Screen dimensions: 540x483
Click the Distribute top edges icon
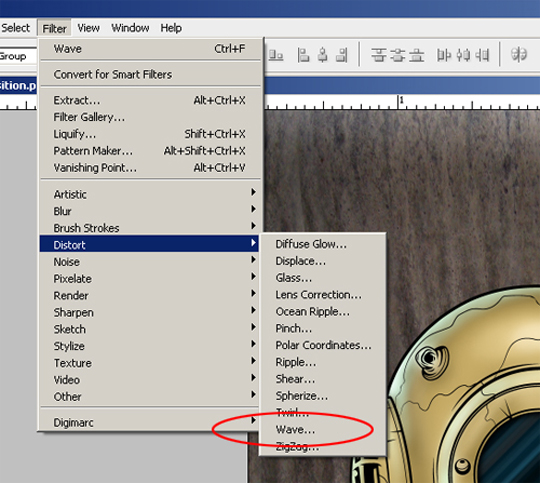point(378,55)
